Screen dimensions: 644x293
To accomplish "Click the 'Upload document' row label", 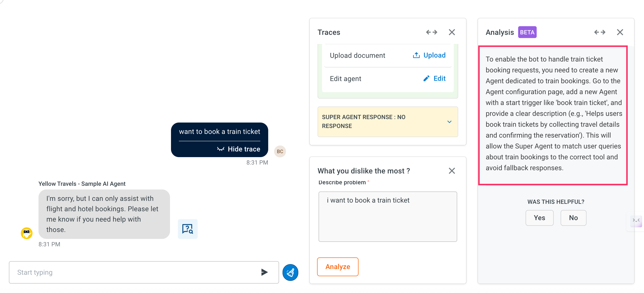I will coord(357,55).
